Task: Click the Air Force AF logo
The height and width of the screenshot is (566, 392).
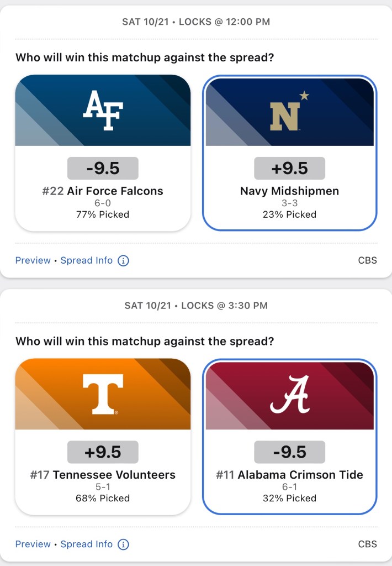Action: coord(103,111)
